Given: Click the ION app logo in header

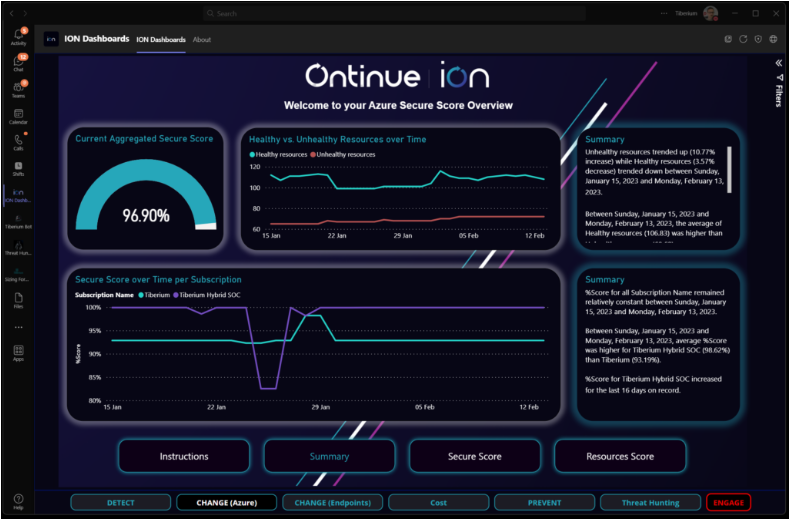Looking at the screenshot, I should click(x=51, y=39).
